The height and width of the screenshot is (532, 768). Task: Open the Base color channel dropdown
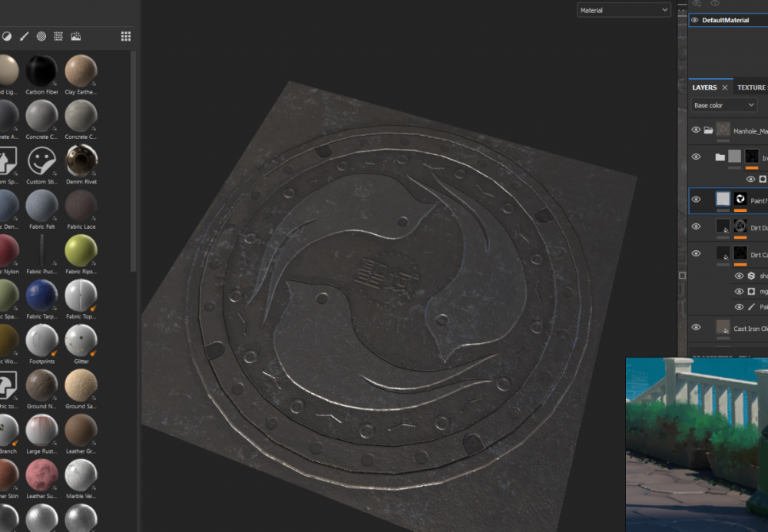[x=723, y=105]
